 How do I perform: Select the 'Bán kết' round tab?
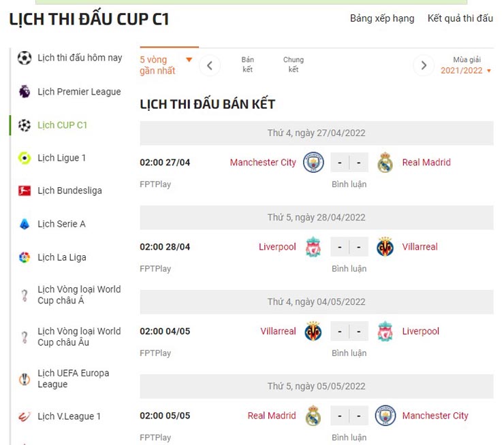247,65
